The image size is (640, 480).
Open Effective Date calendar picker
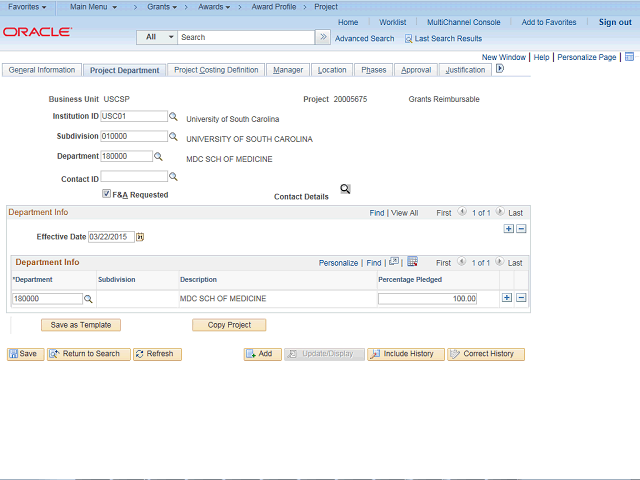pos(140,237)
